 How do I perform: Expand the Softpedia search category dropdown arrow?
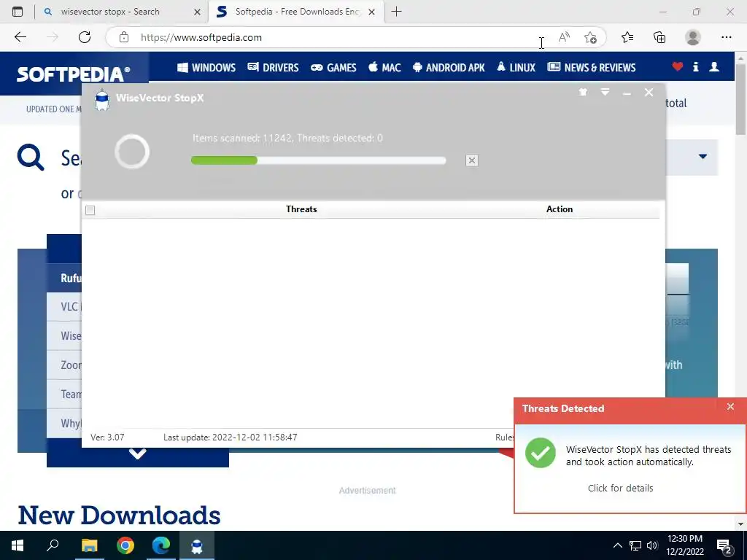(703, 156)
